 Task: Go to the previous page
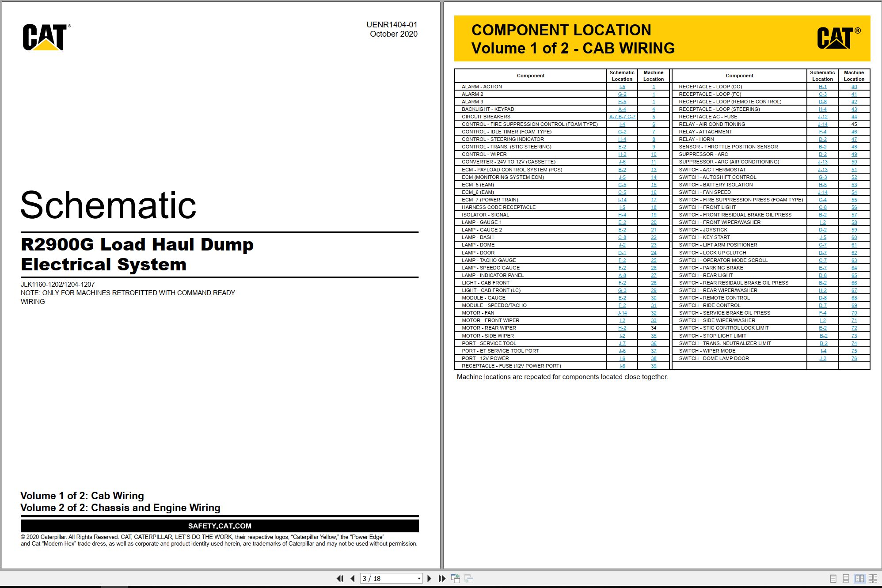point(353,578)
